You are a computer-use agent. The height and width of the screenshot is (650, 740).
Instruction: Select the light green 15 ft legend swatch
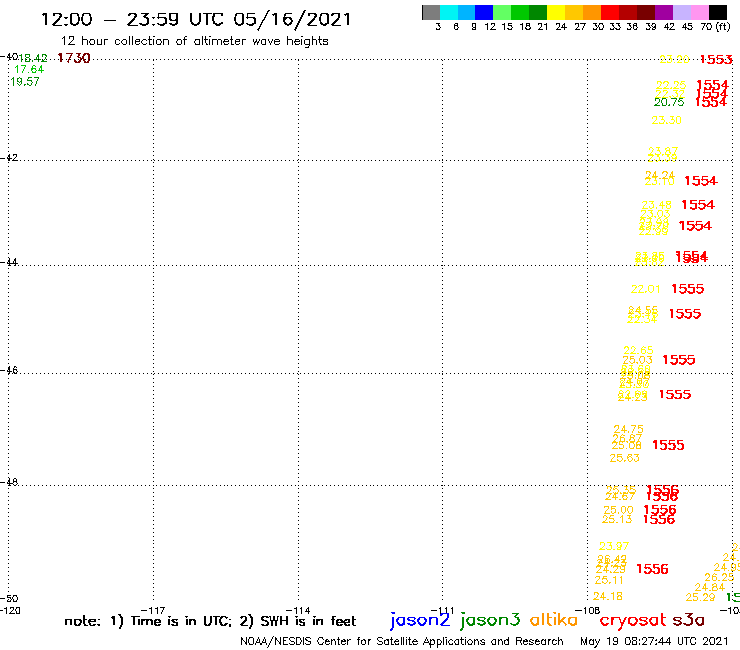502,12
